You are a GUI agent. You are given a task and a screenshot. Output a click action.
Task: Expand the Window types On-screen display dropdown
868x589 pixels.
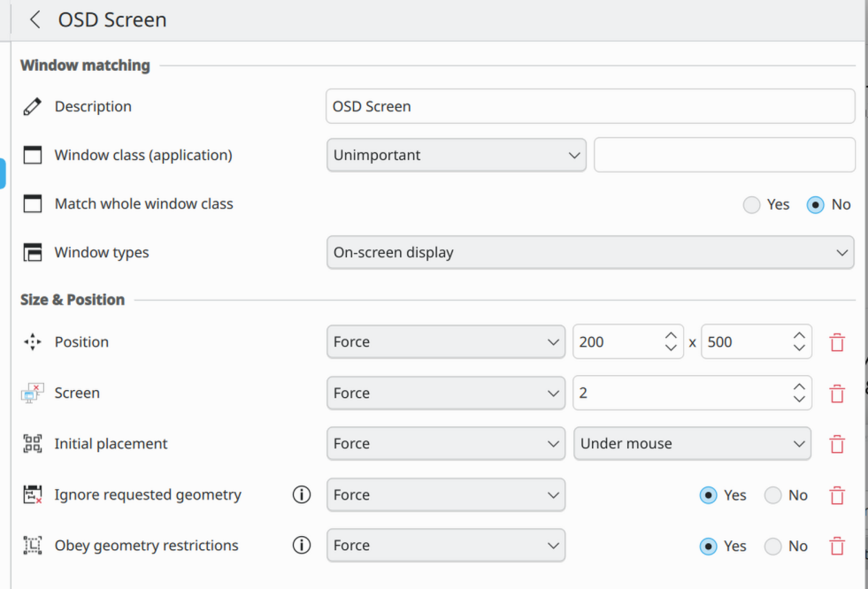[589, 252]
